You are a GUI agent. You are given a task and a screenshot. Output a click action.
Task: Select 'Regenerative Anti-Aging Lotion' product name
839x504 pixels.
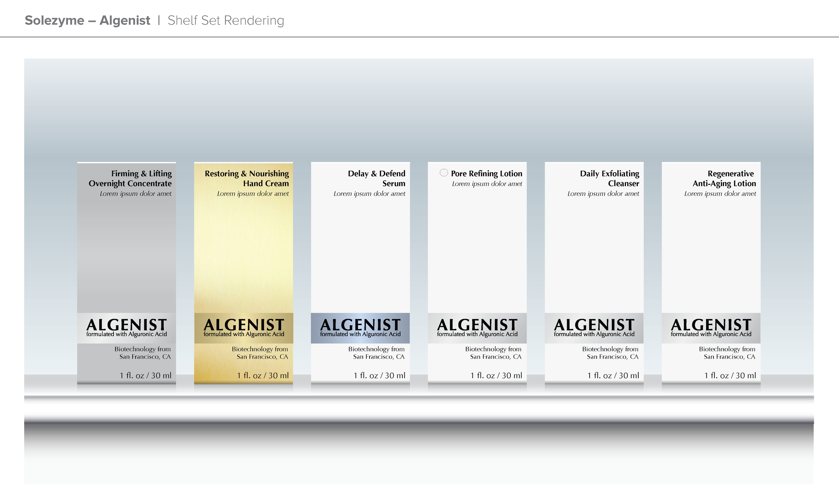coord(724,179)
